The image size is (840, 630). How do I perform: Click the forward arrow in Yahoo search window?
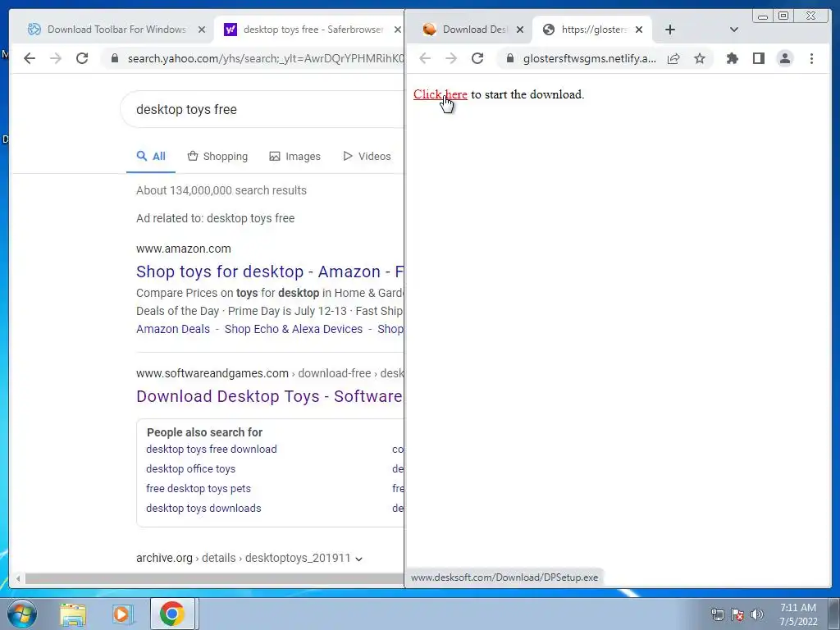56,58
